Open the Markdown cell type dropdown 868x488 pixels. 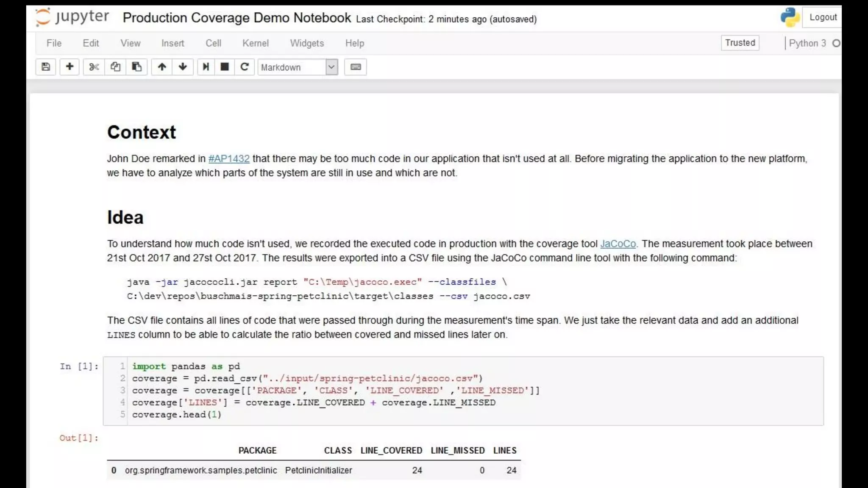[298, 67]
